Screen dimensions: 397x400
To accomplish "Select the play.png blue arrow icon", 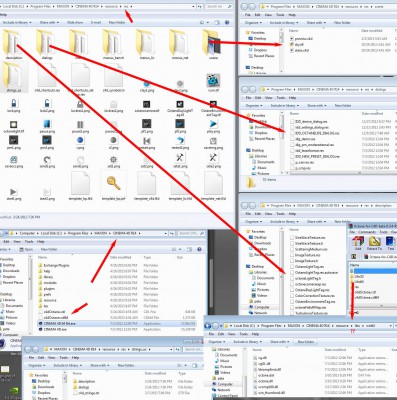I will pyautogui.click(x=213, y=124).
